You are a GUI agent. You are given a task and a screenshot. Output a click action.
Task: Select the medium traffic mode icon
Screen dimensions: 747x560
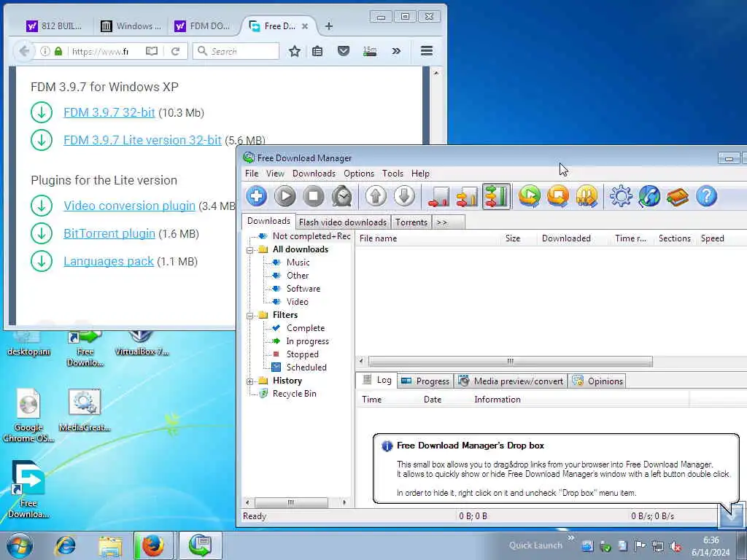467,196
